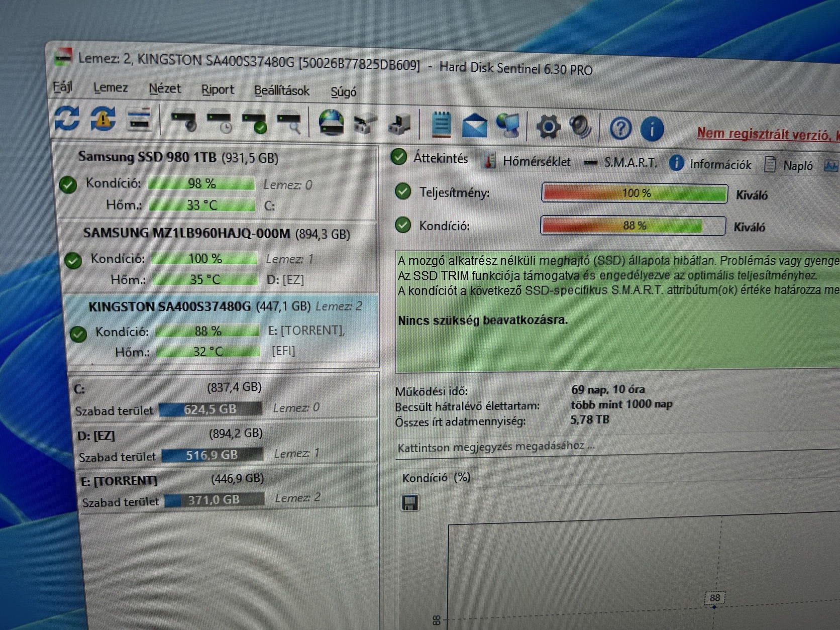Click the 35 °C temperature bar
This screenshot has width=840, height=630.
(205, 279)
